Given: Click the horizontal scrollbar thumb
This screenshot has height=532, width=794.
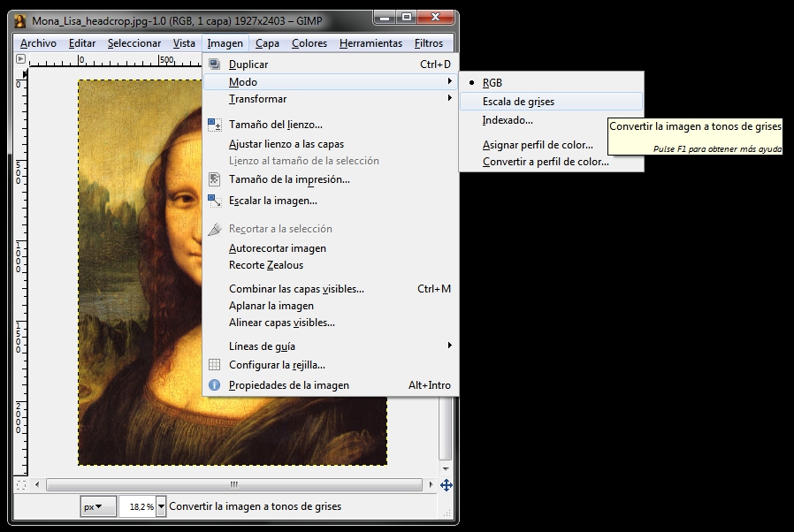Looking at the screenshot, I should pyautogui.click(x=234, y=484).
